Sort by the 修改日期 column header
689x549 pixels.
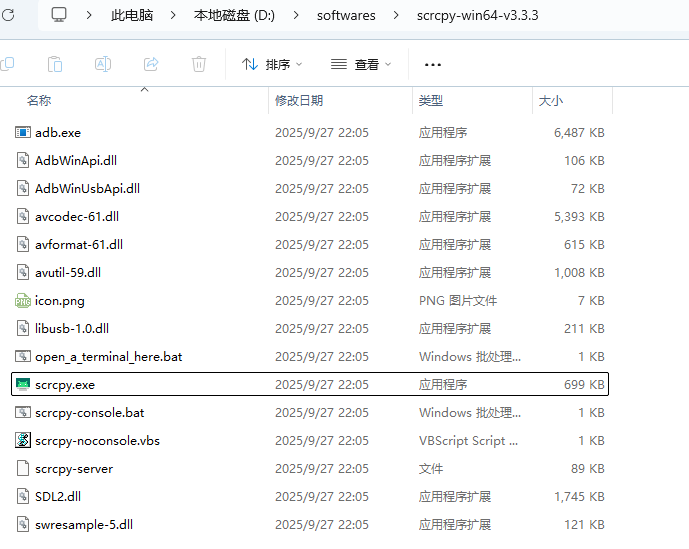(x=299, y=101)
